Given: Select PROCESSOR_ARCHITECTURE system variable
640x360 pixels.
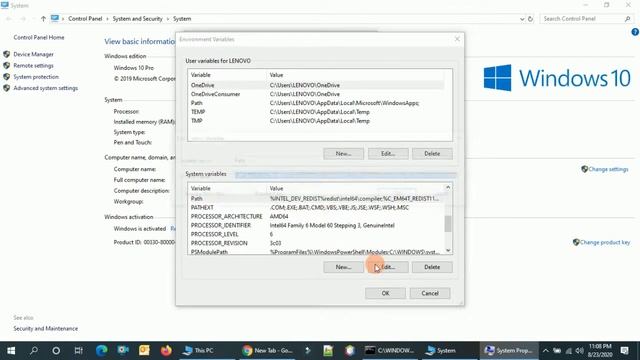Looking at the screenshot, I should pyautogui.click(x=316, y=216).
